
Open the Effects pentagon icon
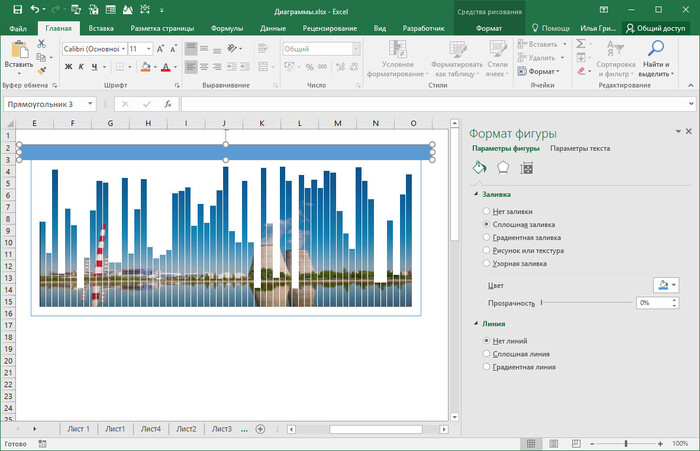(503, 167)
